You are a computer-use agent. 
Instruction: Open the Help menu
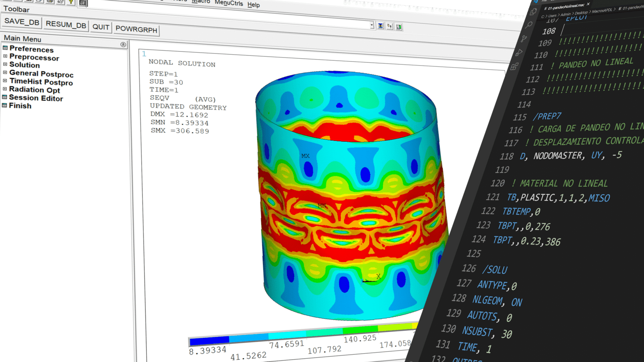point(254,5)
